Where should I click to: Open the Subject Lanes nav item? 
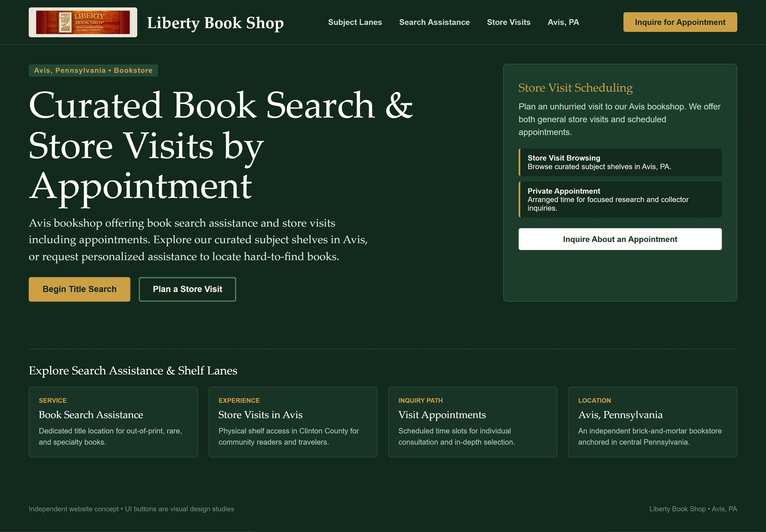[355, 22]
